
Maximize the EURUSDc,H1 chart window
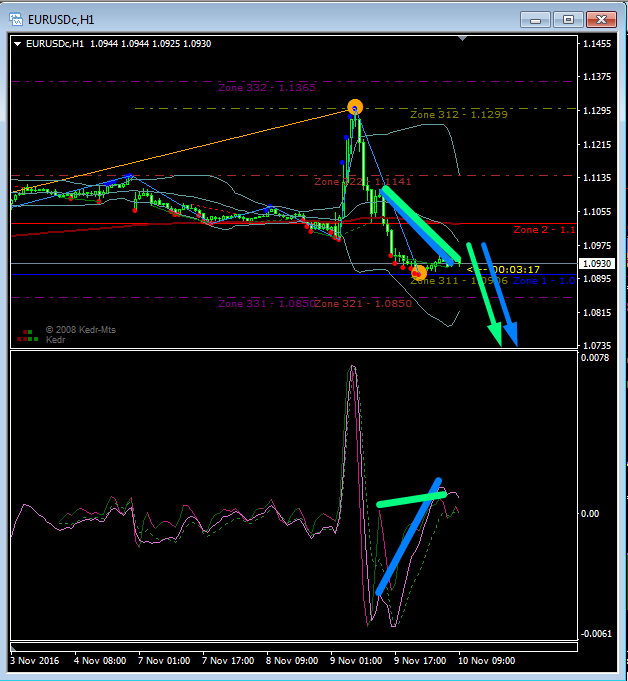click(568, 20)
